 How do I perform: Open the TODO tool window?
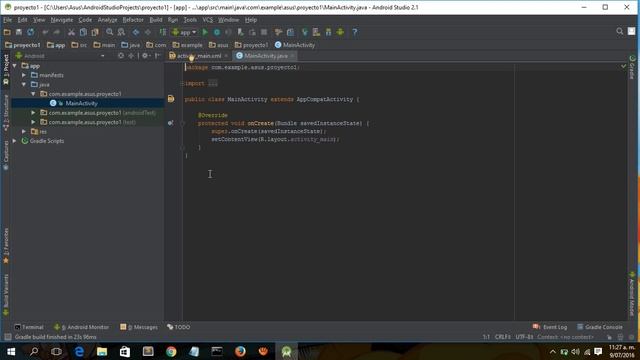click(x=179, y=327)
